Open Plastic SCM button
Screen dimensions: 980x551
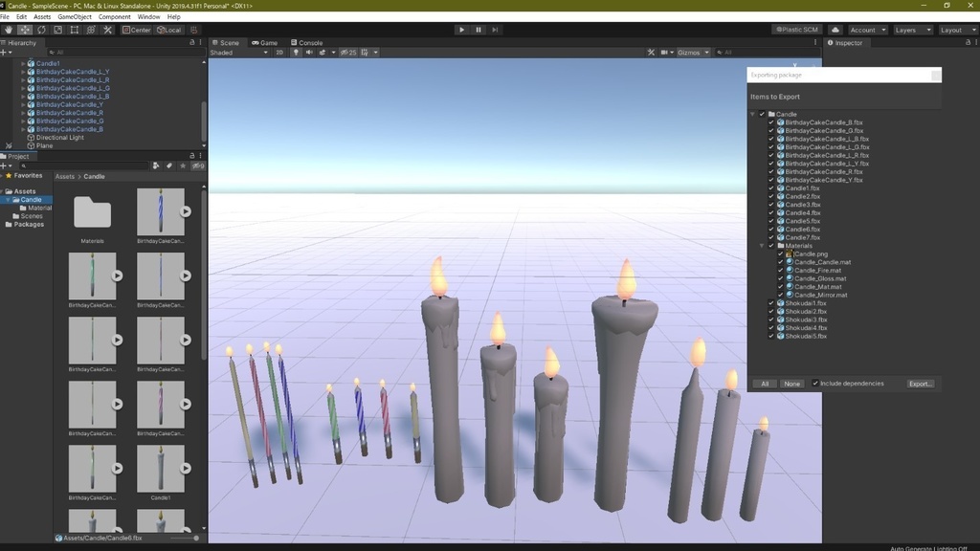point(797,30)
